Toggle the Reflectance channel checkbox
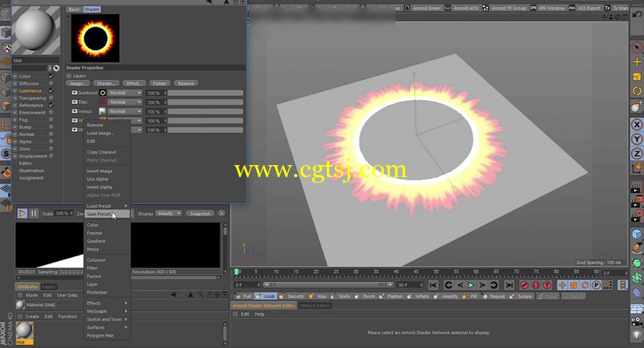This screenshot has width=644, height=348. coord(51,106)
